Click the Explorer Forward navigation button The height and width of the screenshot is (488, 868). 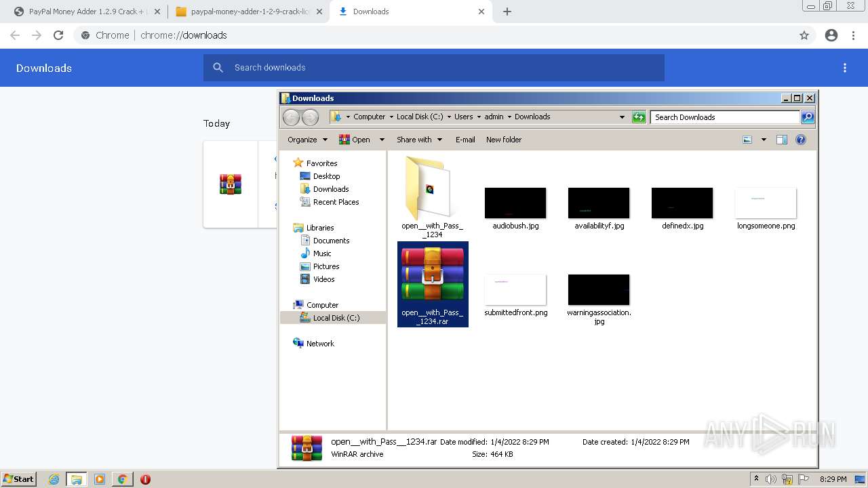[310, 117]
